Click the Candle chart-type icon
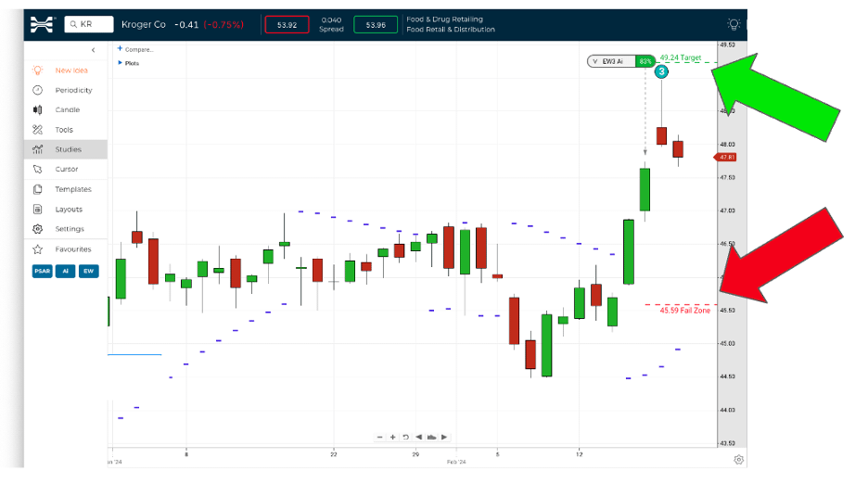Viewport: 868px width, 484px height. (x=38, y=109)
